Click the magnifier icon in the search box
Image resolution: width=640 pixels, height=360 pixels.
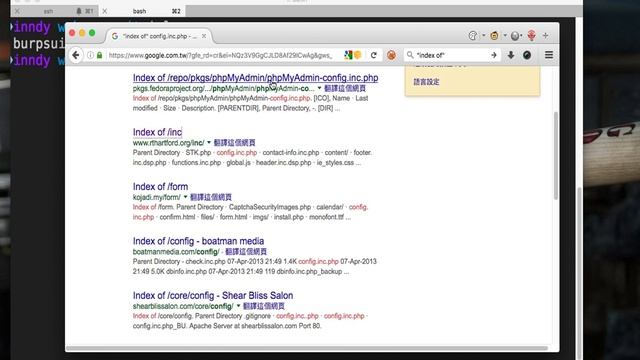coord(410,55)
